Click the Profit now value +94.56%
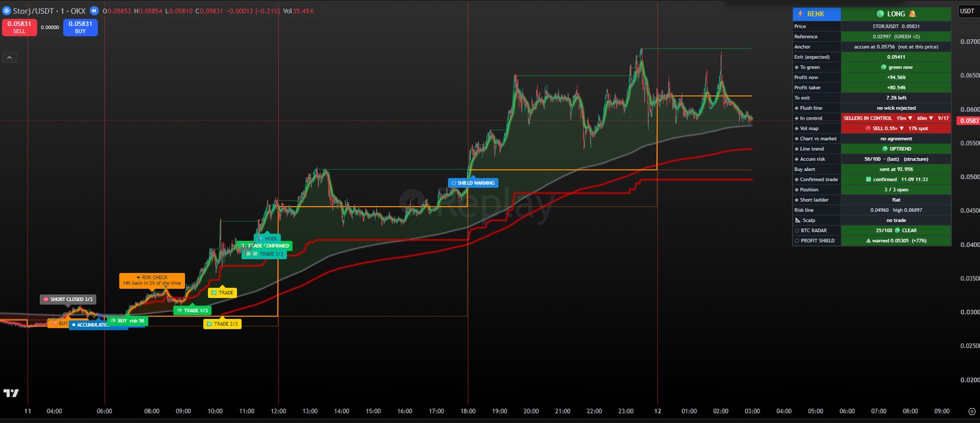This screenshot has width=980, height=423. (x=896, y=77)
